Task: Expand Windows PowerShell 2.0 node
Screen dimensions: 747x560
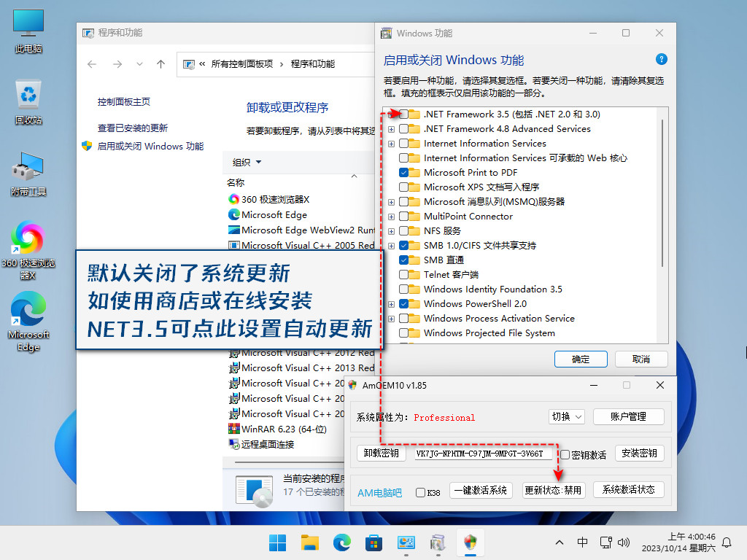Action: pyautogui.click(x=391, y=304)
